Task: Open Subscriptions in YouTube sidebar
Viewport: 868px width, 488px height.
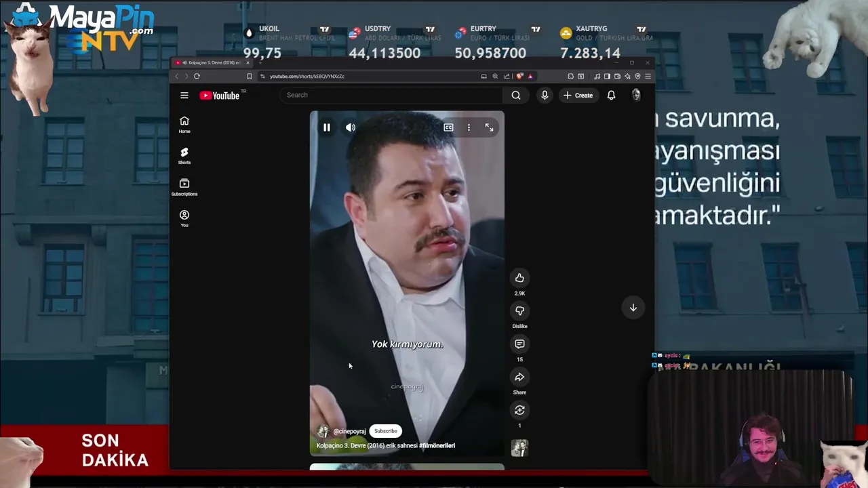Action: click(184, 188)
